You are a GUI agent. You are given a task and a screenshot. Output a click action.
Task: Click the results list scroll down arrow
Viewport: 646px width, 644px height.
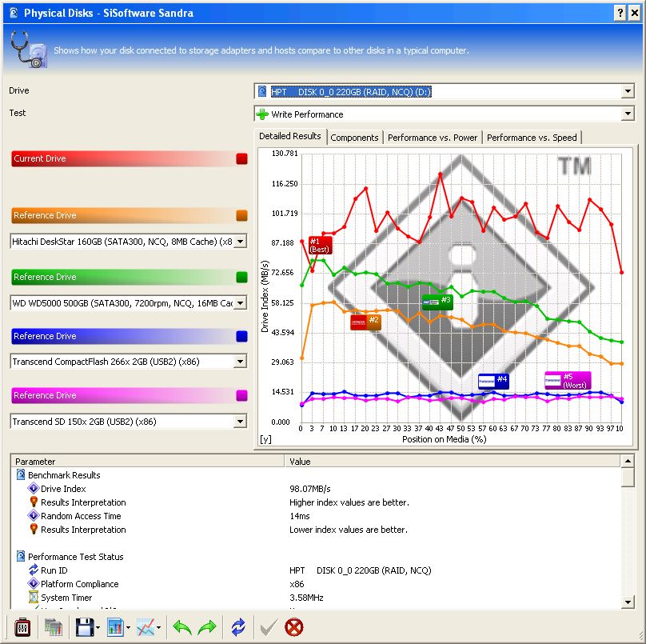click(x=628, y=602)
